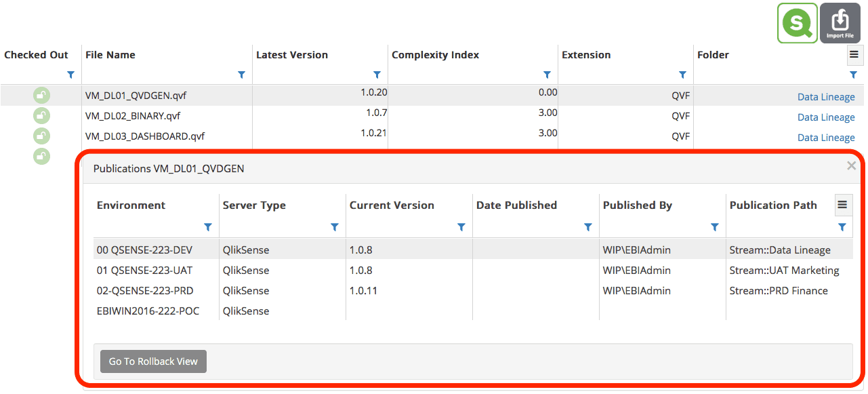The image size is (868, 394).
Task: Open the main grid column menu
Action: [854, 55]
